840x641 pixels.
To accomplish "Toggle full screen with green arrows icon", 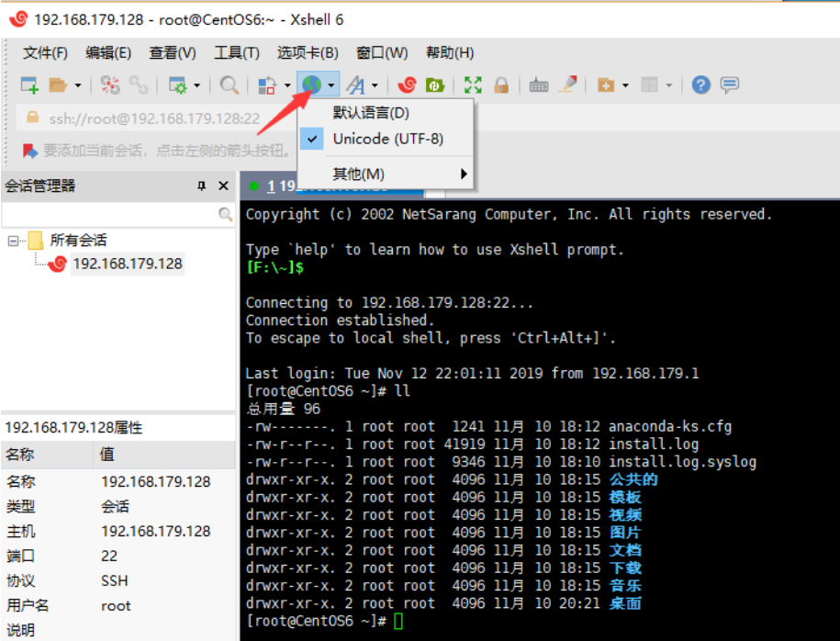I will (x=473, y=85).
